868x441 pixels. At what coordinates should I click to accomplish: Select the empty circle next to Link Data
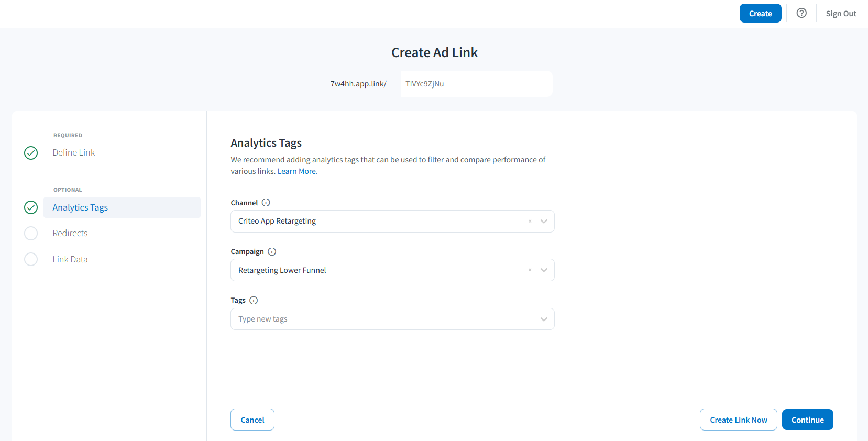[31, 259]
